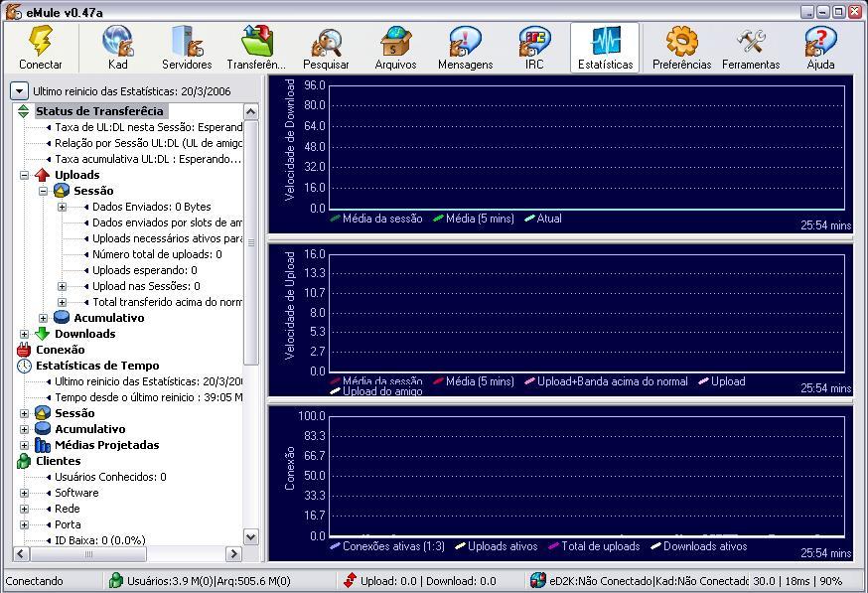The height and width of the screenshot is (593, 868).
Task: Open Ajuda help
Action: point(820,48)
